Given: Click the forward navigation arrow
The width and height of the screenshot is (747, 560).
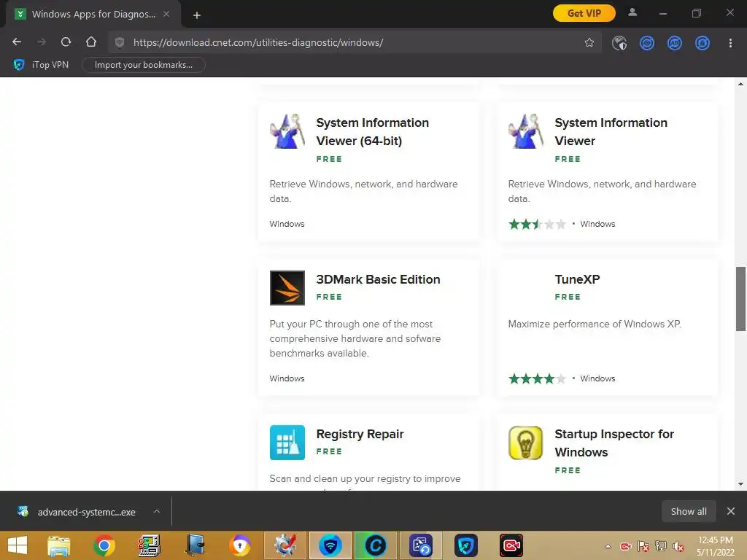Looking at the screenshot, I should [x=42, y=42].
